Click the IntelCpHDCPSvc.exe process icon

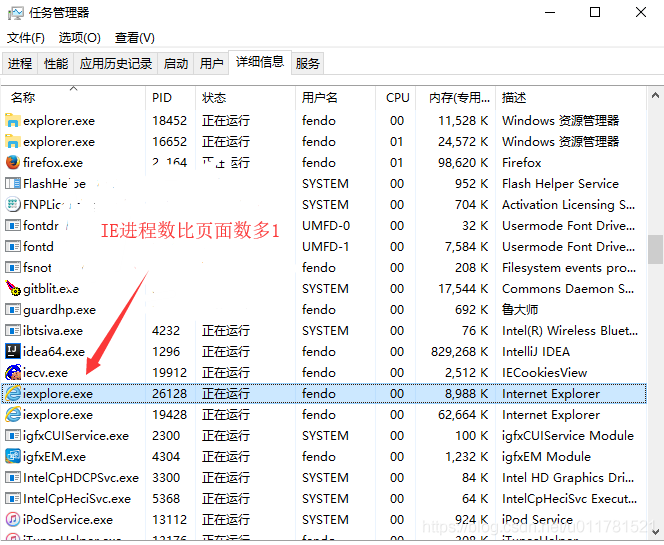[x=13, y=478]
